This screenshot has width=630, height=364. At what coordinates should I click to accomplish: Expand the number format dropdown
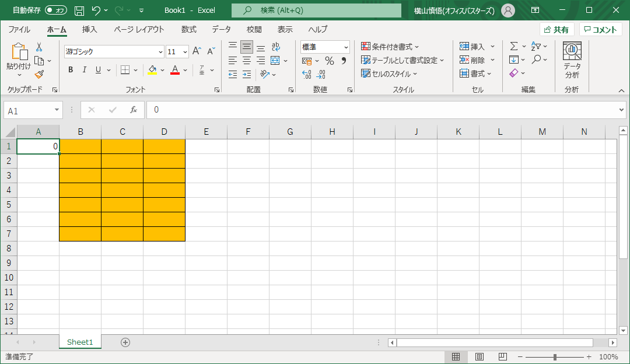coord(346,47)
